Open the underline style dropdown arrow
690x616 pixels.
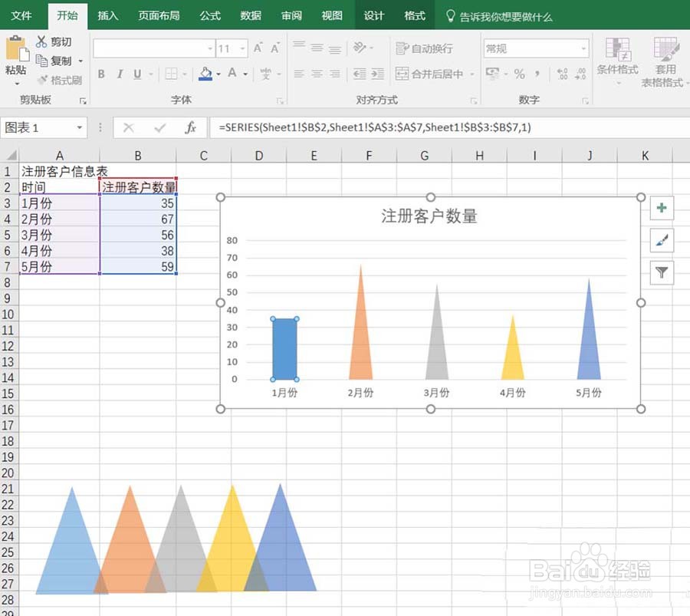151,74
